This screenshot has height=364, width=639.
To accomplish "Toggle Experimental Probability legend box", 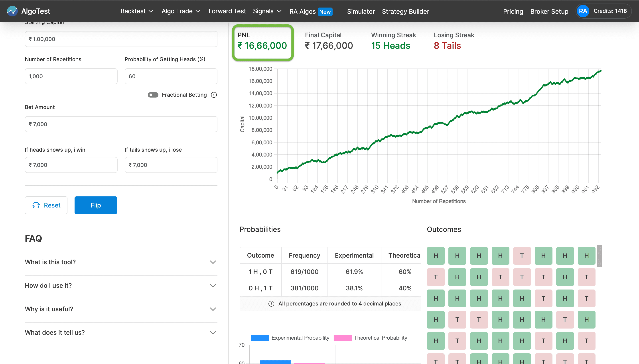I will (260, 338).
